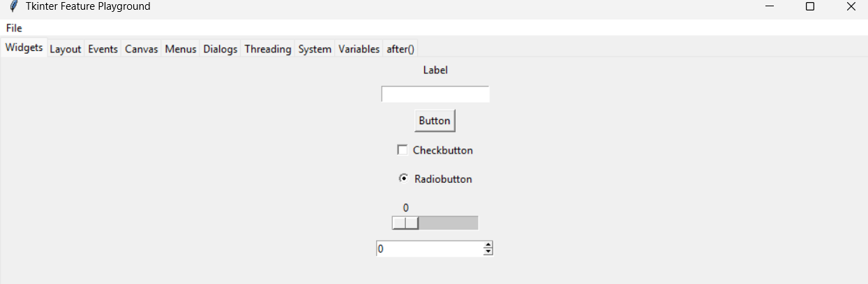Screen dimensions: 868x284
Task: Enable the Checkbutton checkbox
Action: click(x=403, y=150)
